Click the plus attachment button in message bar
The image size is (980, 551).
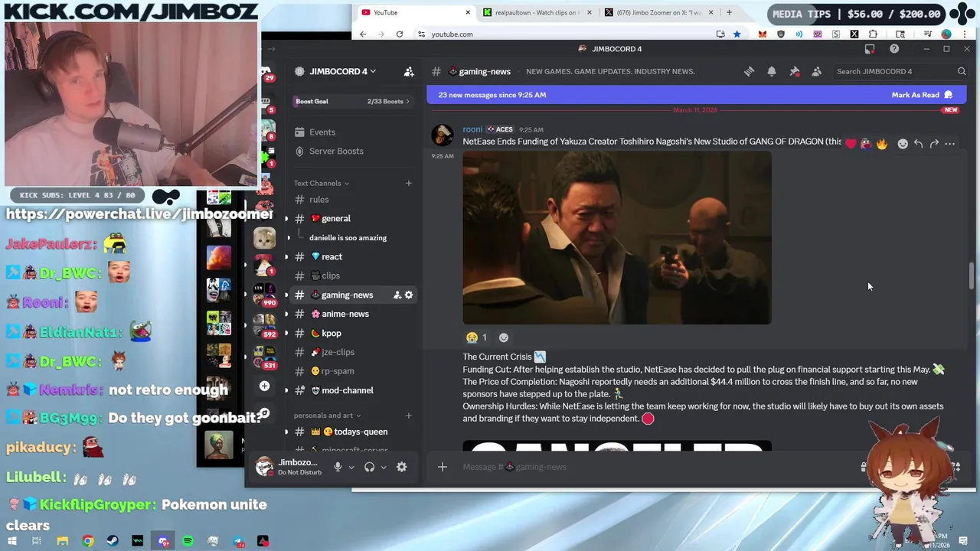442,467
